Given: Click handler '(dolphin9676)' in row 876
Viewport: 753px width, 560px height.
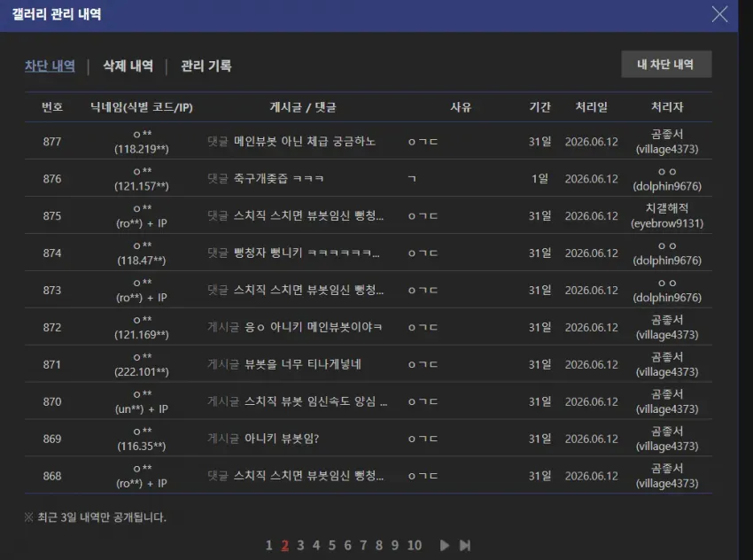Looking at the screenshot, I should [667, 186].
